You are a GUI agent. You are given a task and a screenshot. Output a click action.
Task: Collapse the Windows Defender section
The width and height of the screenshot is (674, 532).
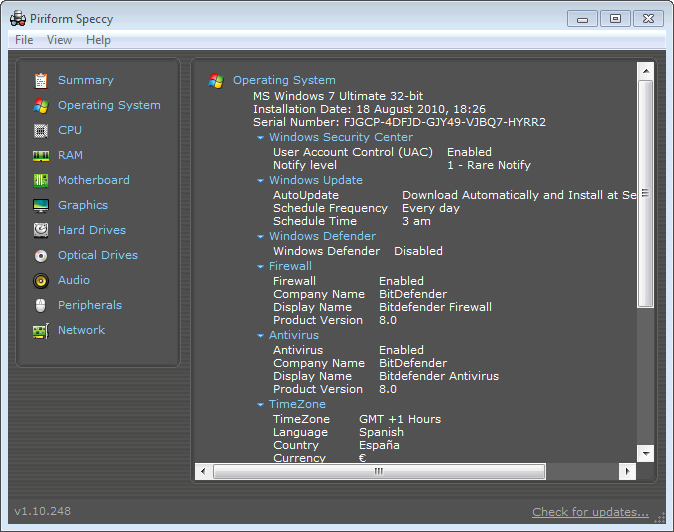point(260,236)
